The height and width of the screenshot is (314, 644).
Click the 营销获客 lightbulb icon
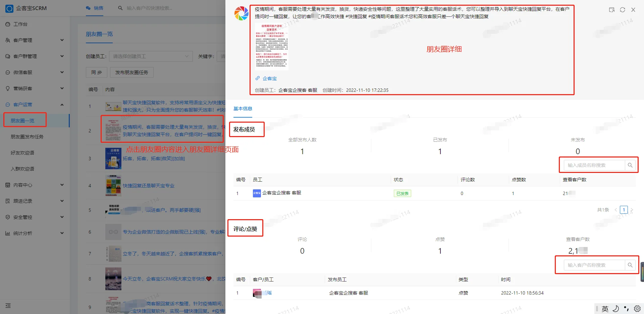8,88
